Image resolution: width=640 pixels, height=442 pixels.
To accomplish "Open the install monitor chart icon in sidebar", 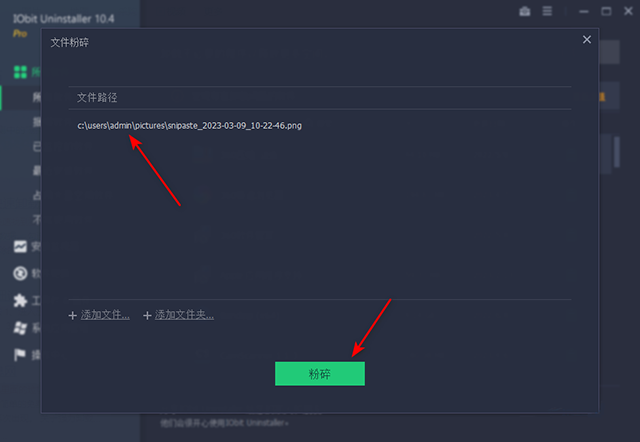I will coord(20,246).
